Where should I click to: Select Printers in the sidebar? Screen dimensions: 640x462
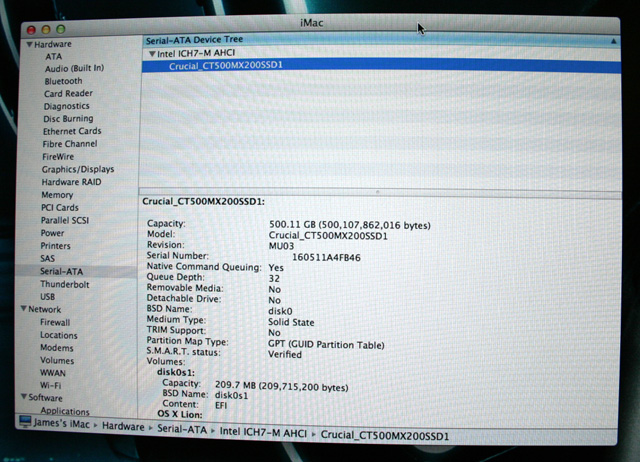click(x=55, y=246)
